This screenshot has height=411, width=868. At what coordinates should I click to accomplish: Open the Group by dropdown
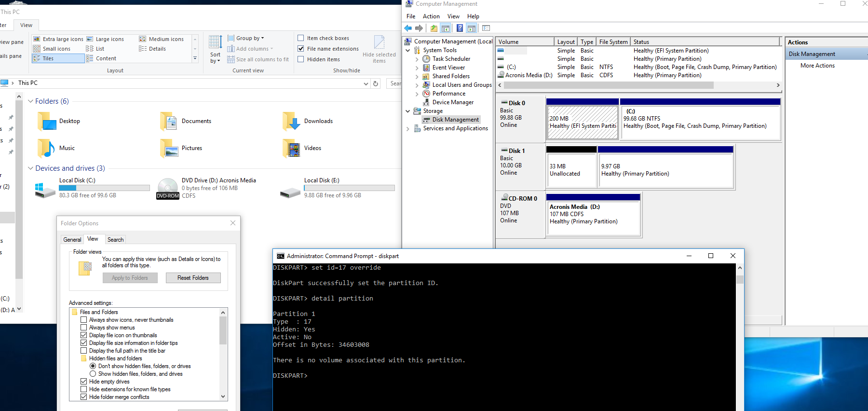[250, 38]
